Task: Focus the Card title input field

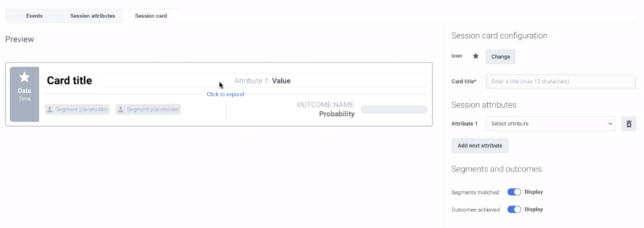Action: (x=560, y=81)
